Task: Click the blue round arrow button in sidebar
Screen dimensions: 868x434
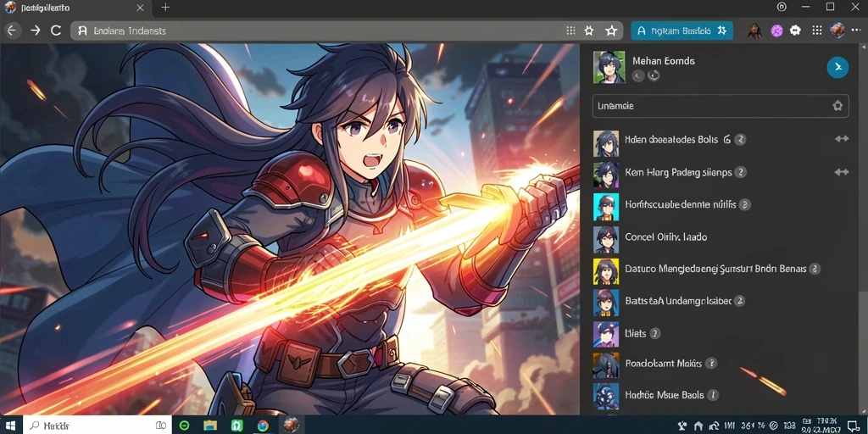Action: click(837, 68)
